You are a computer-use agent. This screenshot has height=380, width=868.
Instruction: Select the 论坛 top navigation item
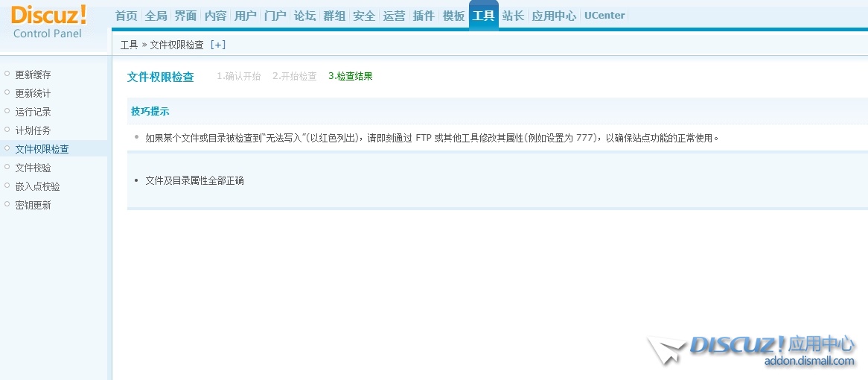click(x=304, y=16)
